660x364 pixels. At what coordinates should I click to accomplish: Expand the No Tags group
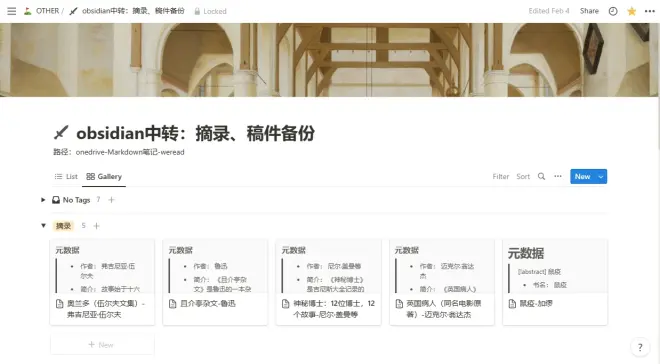coord(43,200)
